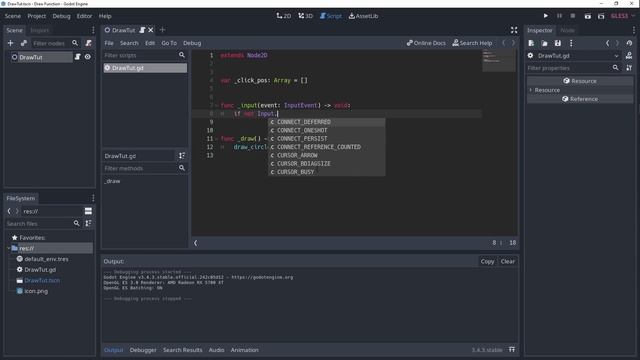The width and height of the screenshot is (640, 360).
Task: Jump to _draw method in list
Action: (112, 181)
